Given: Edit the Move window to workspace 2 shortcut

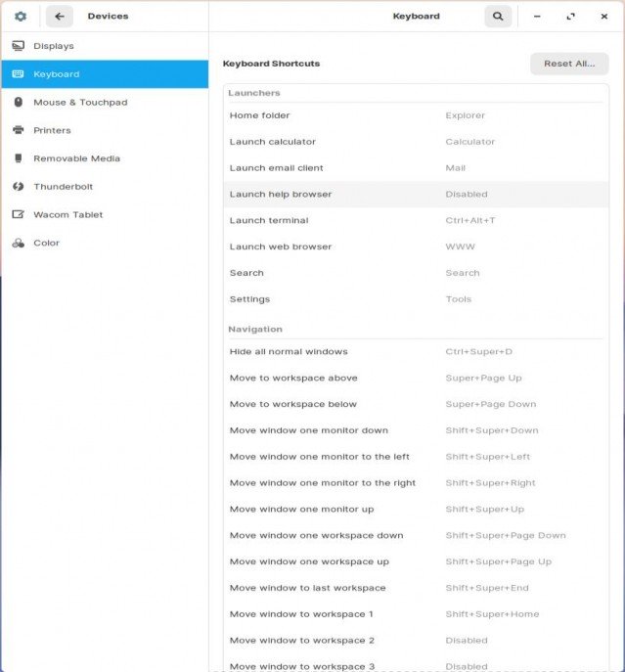Looking at the screenshot, I should click(416, 641).
